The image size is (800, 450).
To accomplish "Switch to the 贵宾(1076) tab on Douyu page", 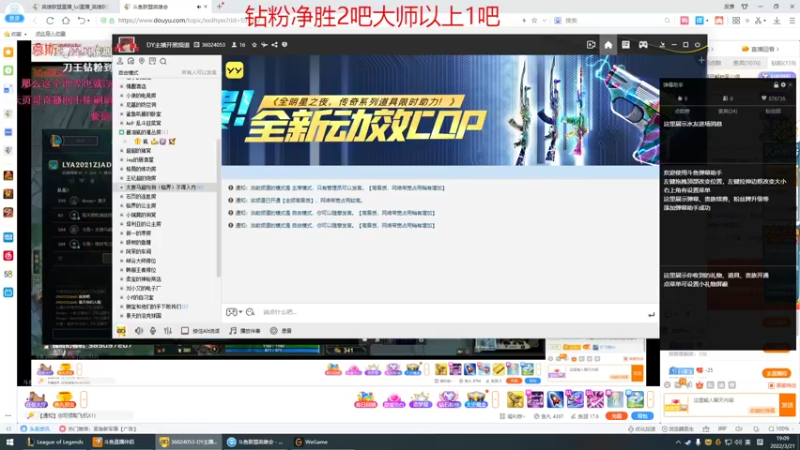I will (x=746, y=63).
